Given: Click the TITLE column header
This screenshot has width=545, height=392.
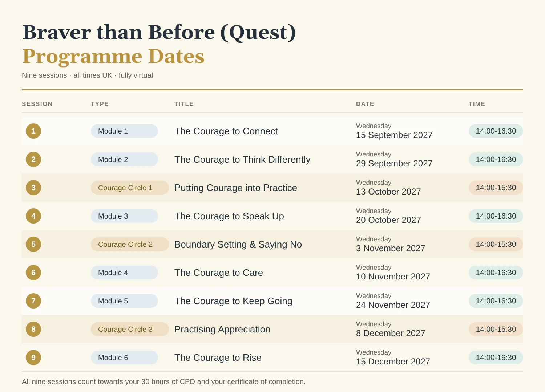Looking at the screenshot, I should tap(184, 104).
